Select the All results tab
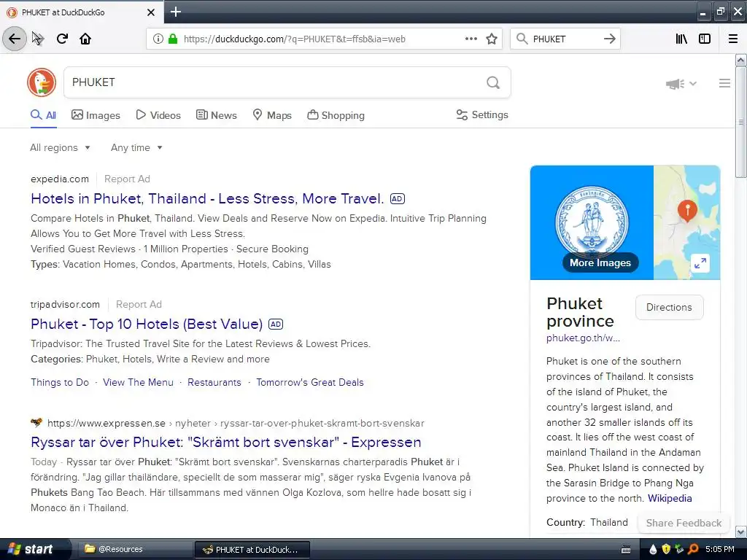747x560 pixels. click(x=43, y=115)
